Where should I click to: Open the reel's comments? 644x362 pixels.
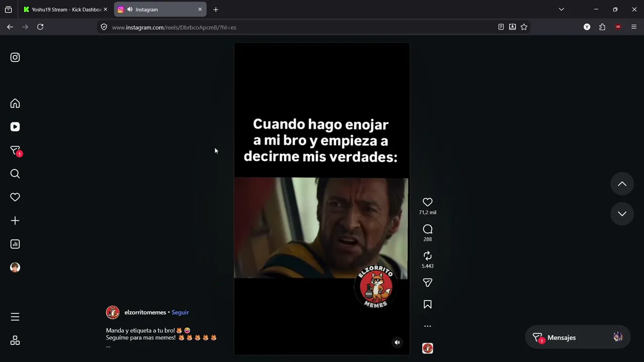pyautogui.click(x=428, y=229)
